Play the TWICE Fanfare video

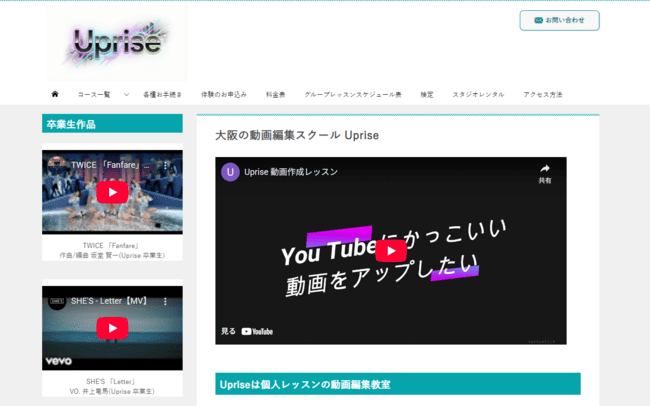112,192
